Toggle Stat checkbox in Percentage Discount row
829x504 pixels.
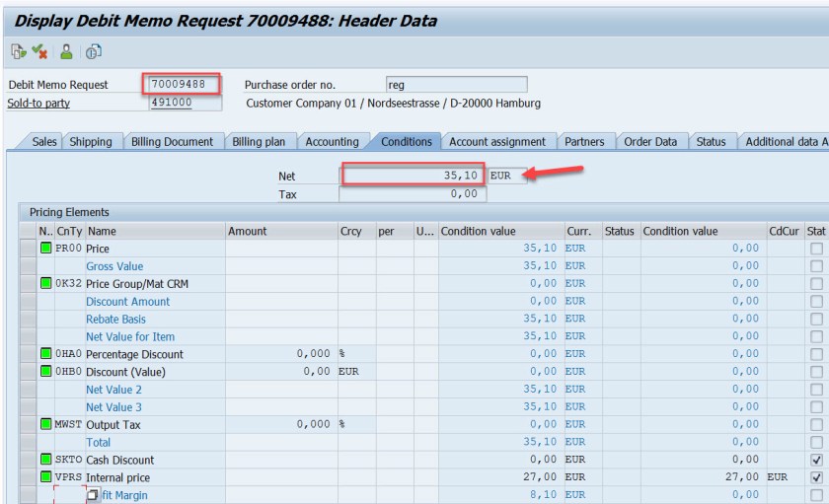[816, 354]
